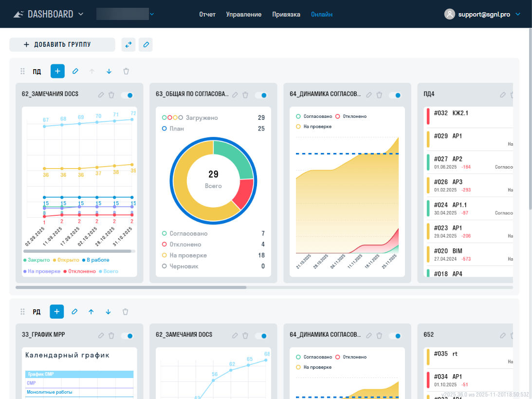Screen dimensions: 532x399
Task: Open the Отчет menu item
Action: (207, 14)
